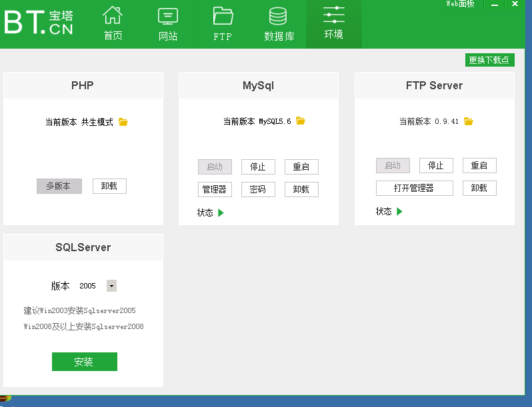Click the BT.CN 宝塔 logo
This screenshot has height=407, width=532.
(39, 23)
